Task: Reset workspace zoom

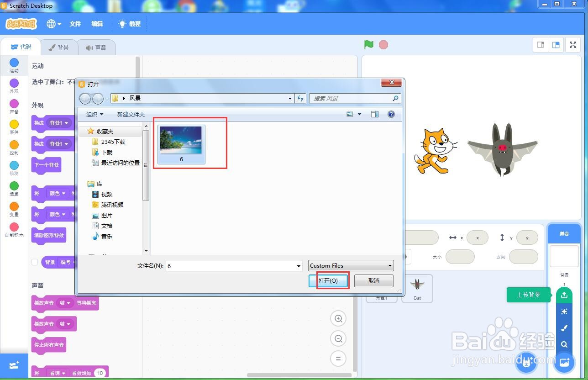Action: point(338,358)
